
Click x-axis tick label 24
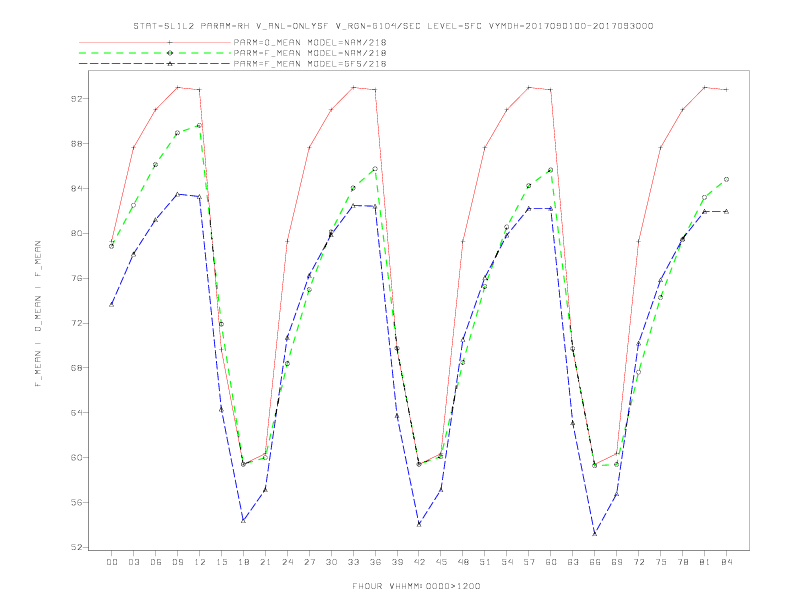[287, 562]
